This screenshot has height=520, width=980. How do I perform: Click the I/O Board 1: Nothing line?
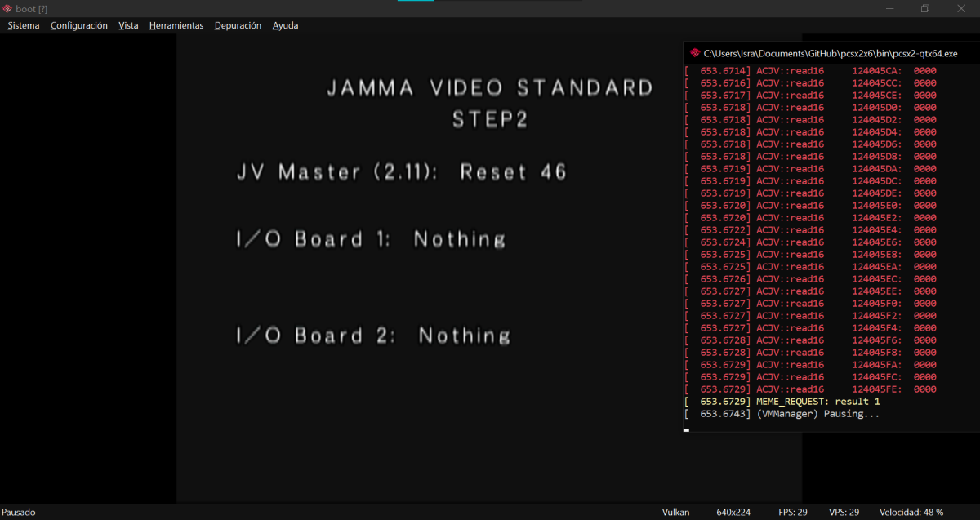(371, 239)
